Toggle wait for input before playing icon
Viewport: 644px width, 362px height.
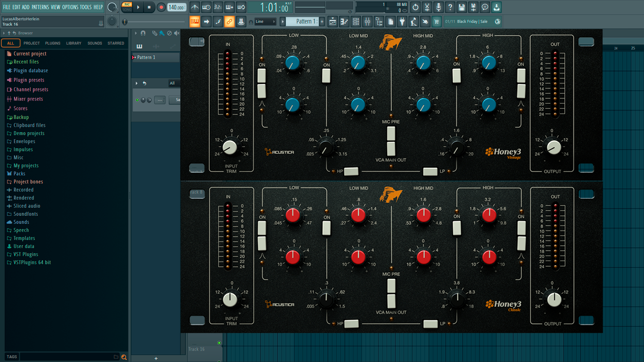click(x=206, y=7)
